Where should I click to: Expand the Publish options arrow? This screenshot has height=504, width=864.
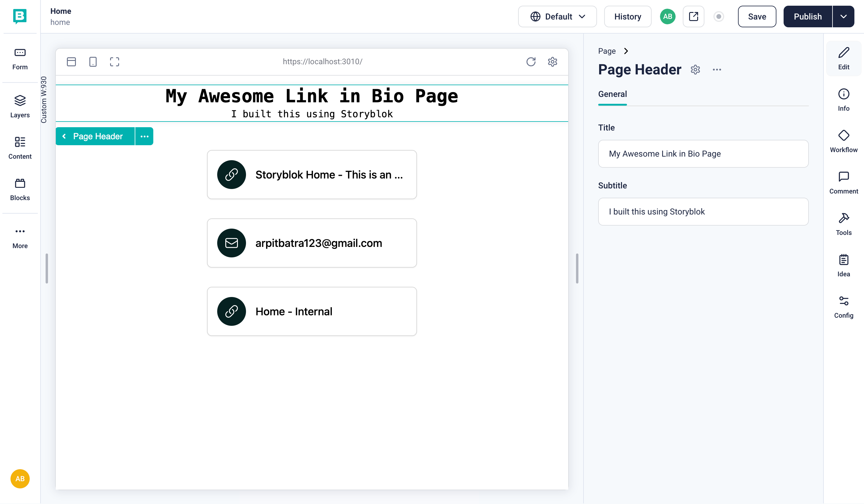tap(843, 16)
